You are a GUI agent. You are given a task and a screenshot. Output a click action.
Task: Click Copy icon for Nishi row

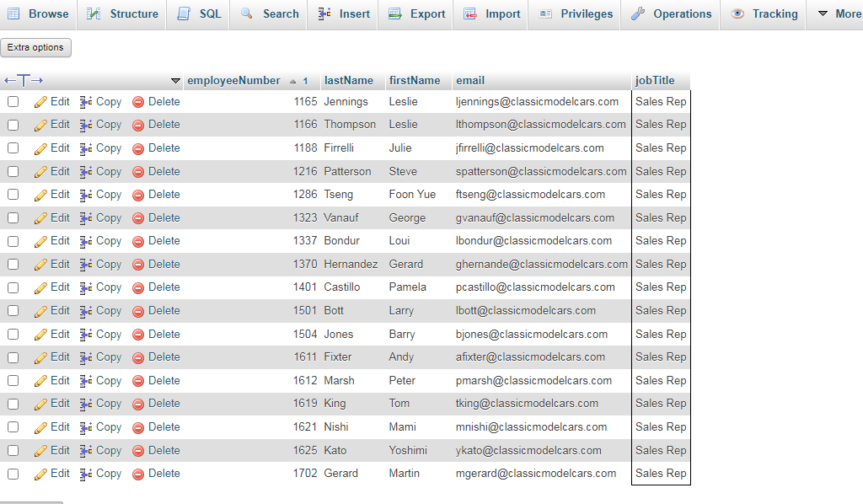[x=85, y=427]
